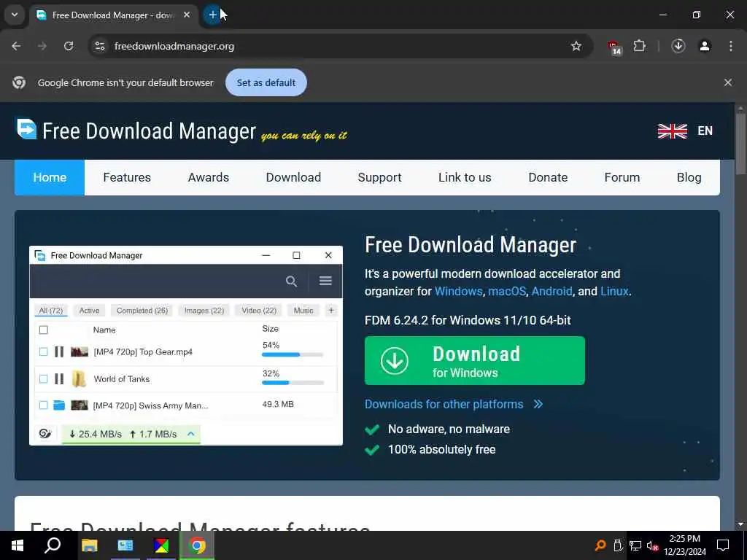
Task: Click the UK flag icon
Action: pyautogui.click(x=672, y=131)
